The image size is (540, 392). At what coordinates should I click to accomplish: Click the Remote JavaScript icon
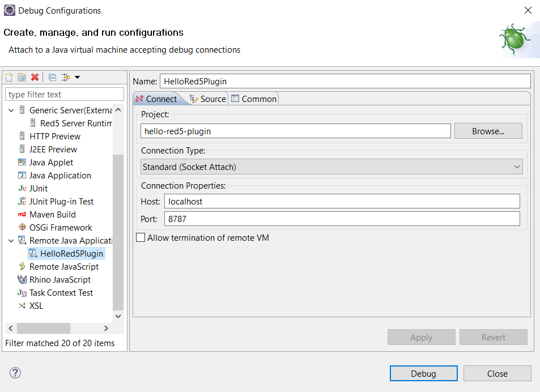click(x=22, y=266)
